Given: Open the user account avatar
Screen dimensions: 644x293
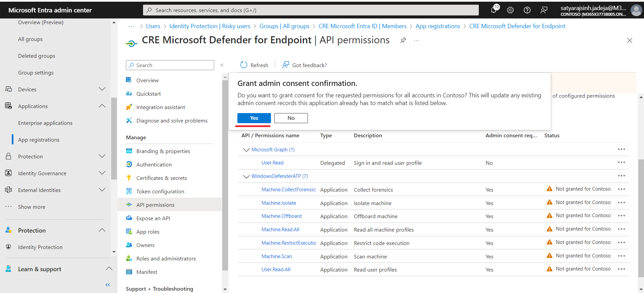Looking at the screenshot, I should click(x=636, y=10).
